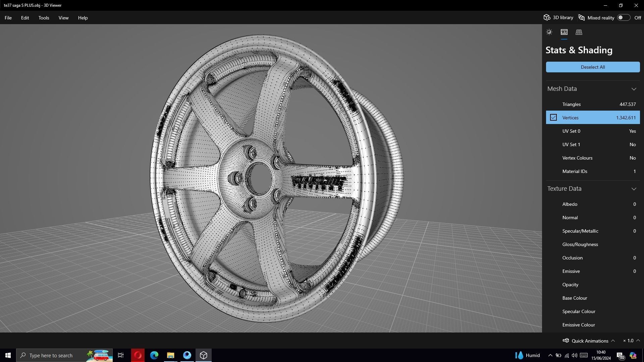Open the Windows Start menu

pos(8,355)
